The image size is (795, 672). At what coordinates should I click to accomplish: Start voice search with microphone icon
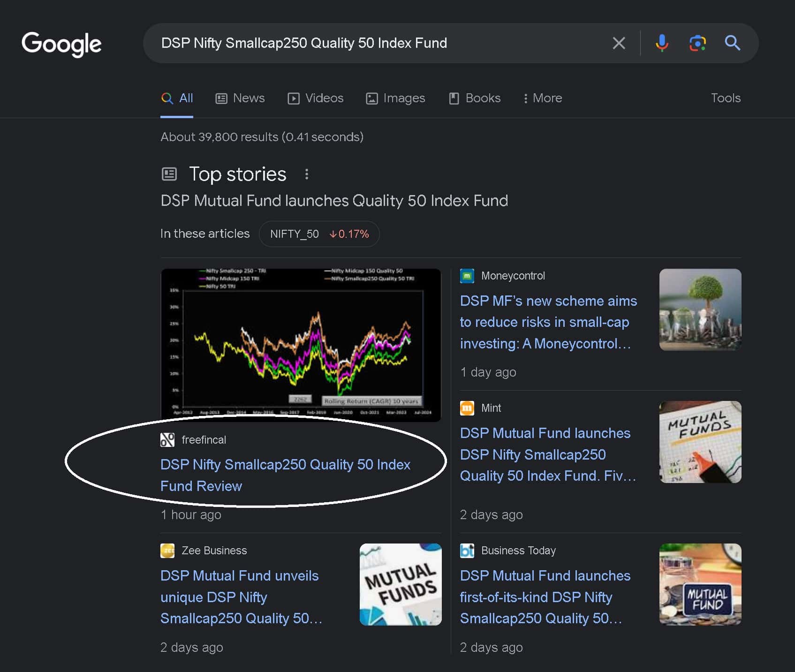pos(662,43)
